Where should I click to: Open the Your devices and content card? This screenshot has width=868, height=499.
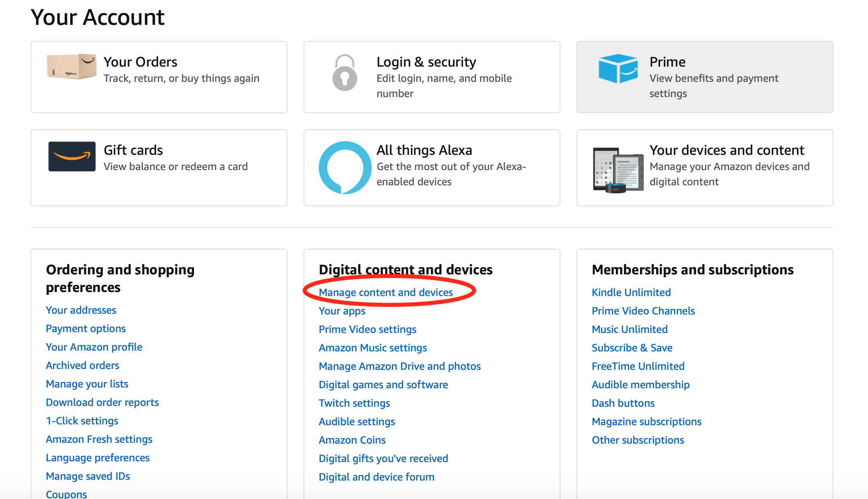[x=726, y=150]
